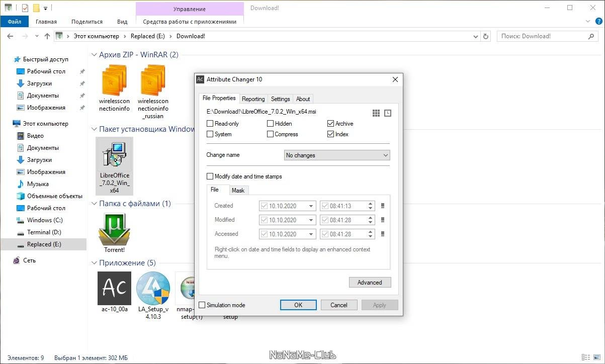The width and height of the screenshot is (605, 364).
Task: Collapse the Папка с файлами group
Action: coord(94,204)
